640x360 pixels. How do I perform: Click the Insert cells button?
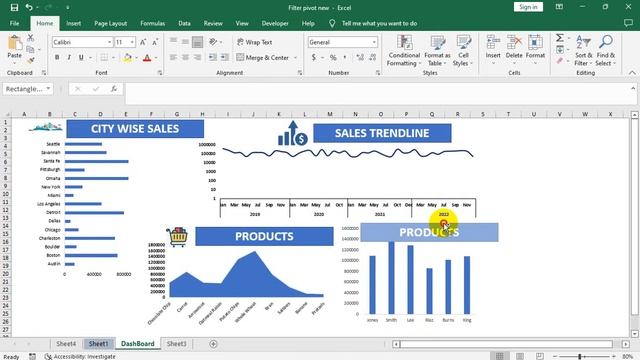(x=493, y=50)
